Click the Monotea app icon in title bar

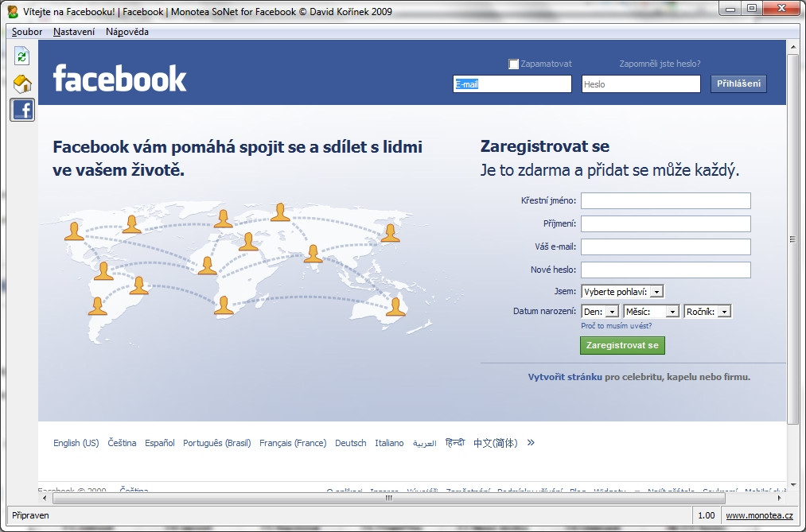tap(13, 11)
